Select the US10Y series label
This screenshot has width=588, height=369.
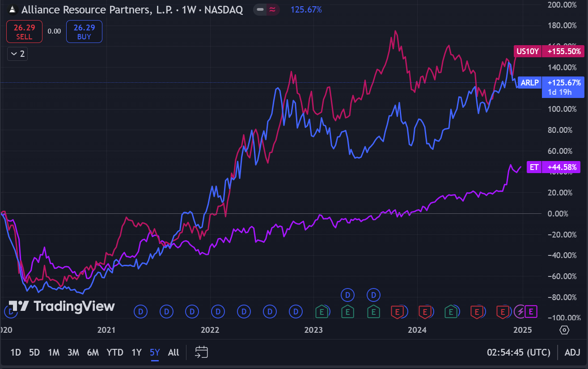pyautogui.click(x=528, y=51)
